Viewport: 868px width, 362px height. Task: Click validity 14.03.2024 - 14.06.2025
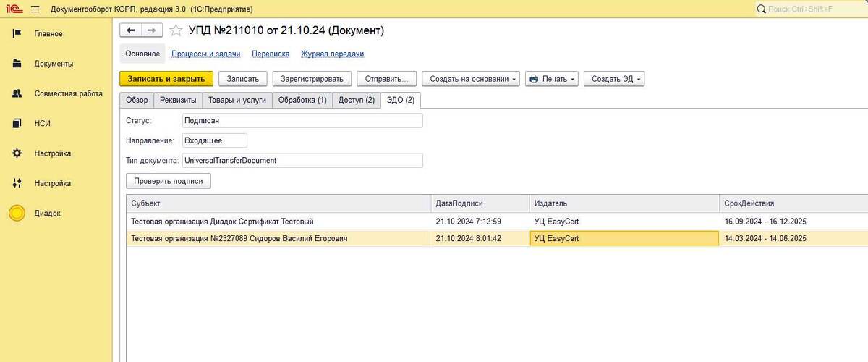click(x=765, y=238)
